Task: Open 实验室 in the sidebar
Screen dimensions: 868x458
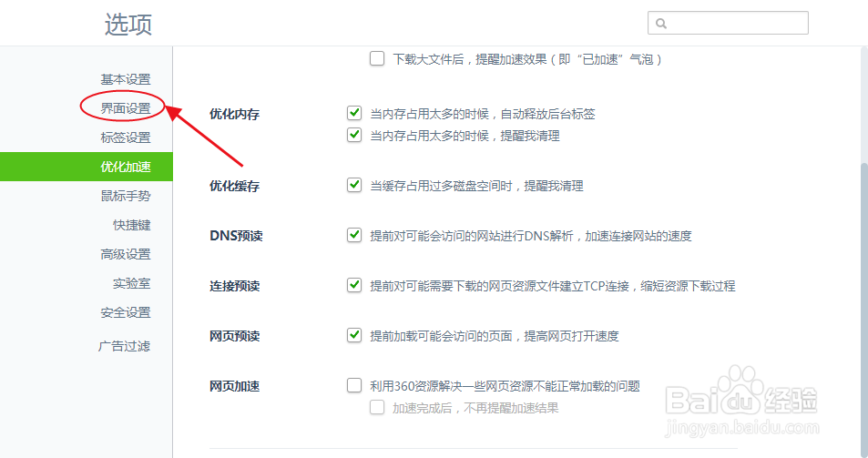Action: click(x=132, y=283)
